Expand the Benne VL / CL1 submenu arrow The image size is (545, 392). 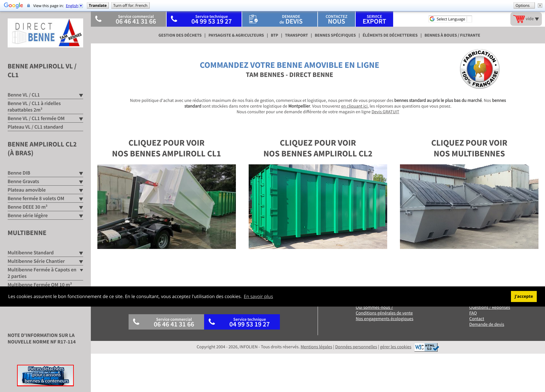(x=81, y=95)
